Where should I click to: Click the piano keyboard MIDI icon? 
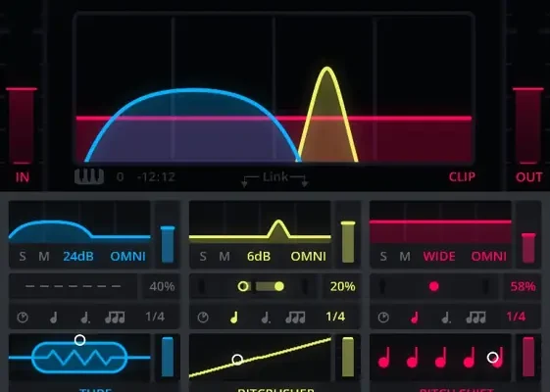tap(89, 176)
